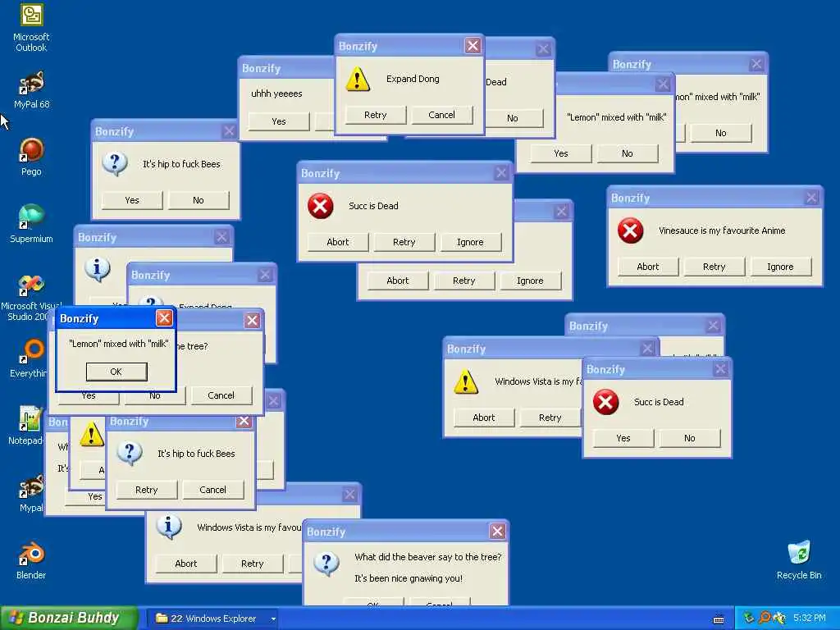Click Retry in the Windows Vista dialog with the blue info icon

point(253,564)
